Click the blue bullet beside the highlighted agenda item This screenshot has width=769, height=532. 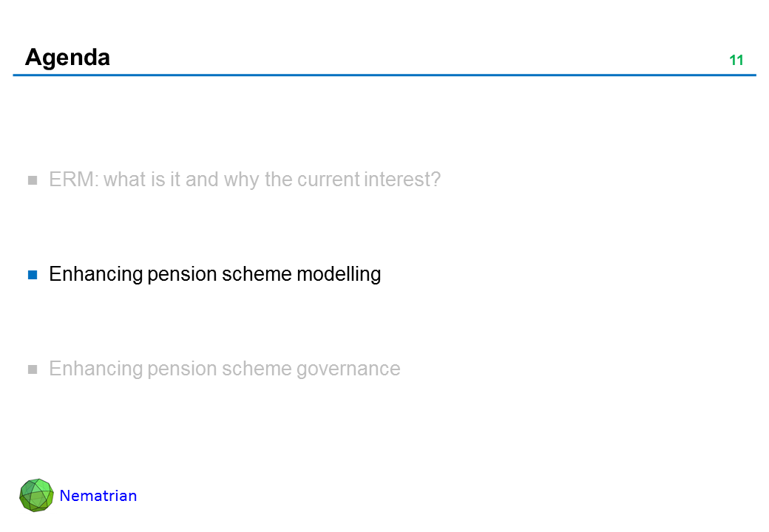(33, 275)
